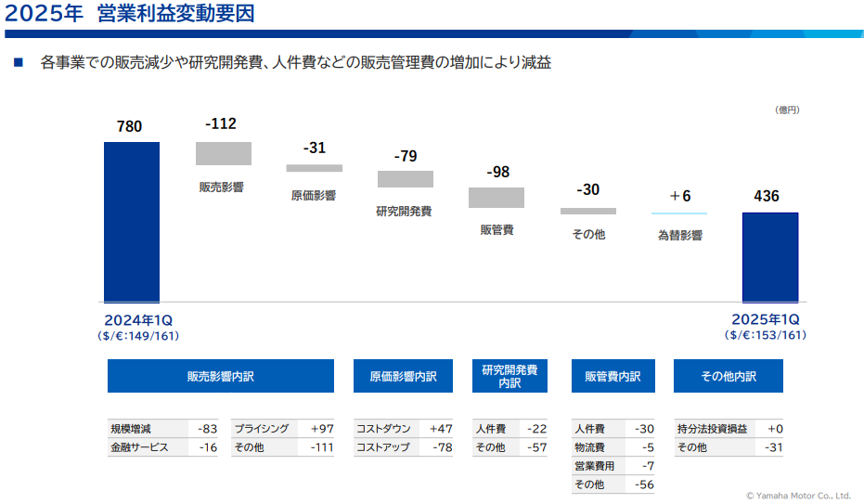Click the (億円) unit label
The image size is (864, 504).
[787, 110]
